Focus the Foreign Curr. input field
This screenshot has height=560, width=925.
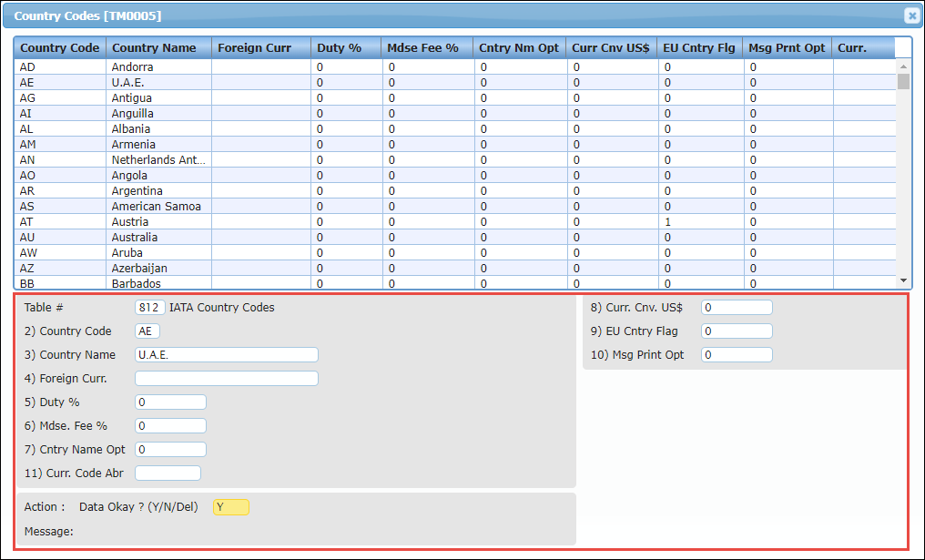tap(227, 378)
